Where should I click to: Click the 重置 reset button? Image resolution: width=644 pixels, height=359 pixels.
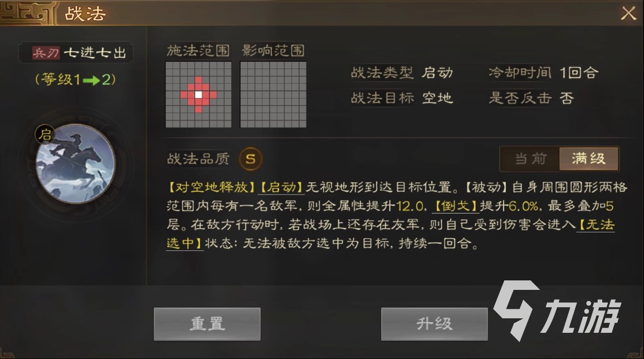click(207, 324)
